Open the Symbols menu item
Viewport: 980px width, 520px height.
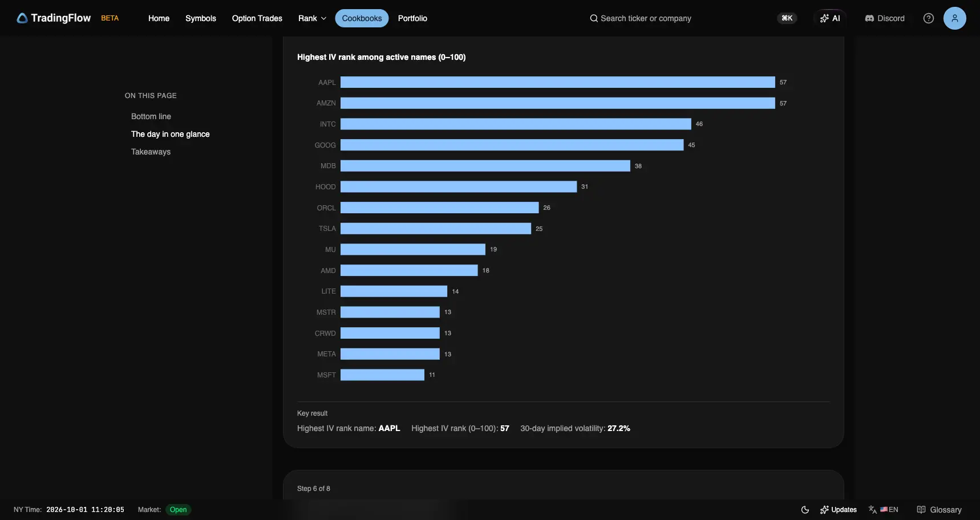tap(201, 18)
